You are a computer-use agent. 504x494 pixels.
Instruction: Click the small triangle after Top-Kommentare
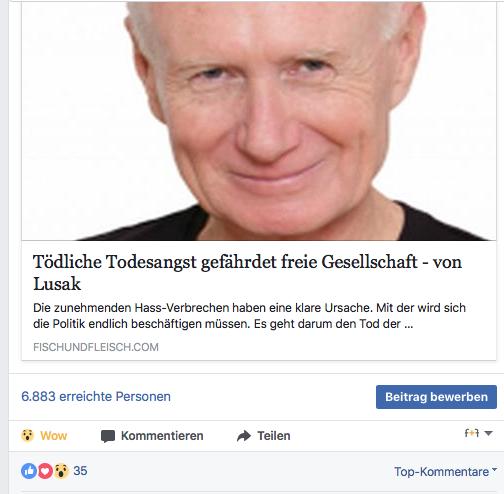(x=494, y=470)
